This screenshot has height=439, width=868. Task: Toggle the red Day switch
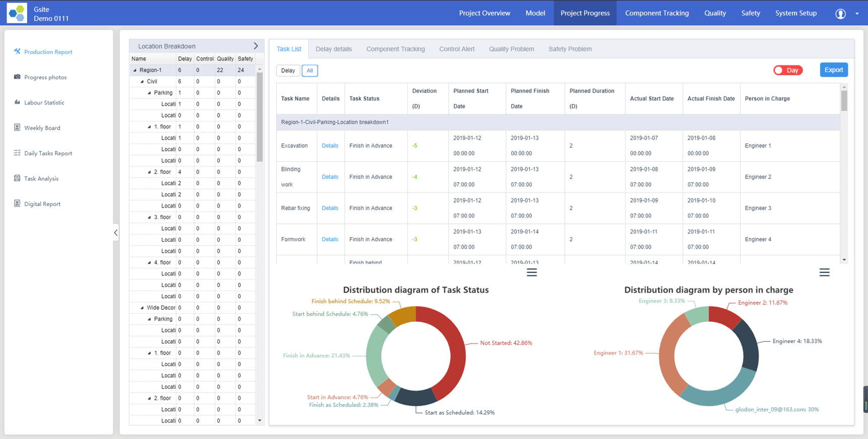(x=787, y=70)
